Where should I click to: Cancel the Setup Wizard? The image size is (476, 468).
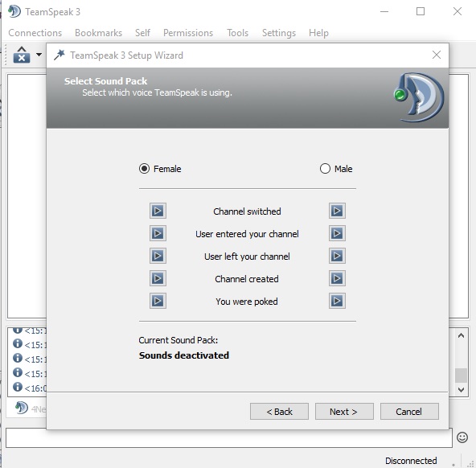(x=409, y=411)
